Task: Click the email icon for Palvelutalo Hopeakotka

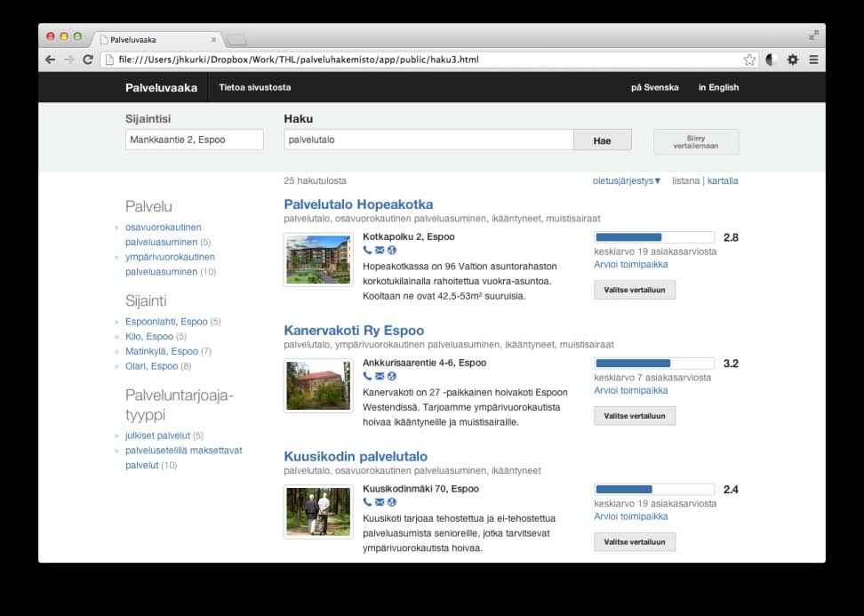Action: pos(380,250)
